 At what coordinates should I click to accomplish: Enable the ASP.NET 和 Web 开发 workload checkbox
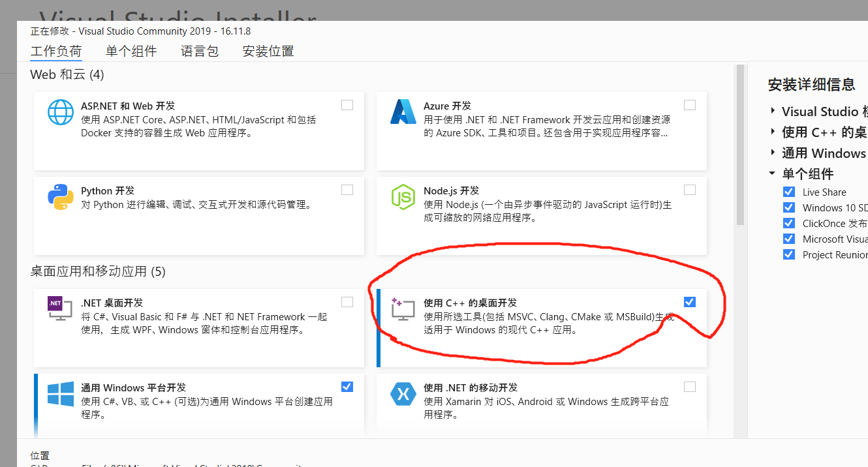click(347, 104)
